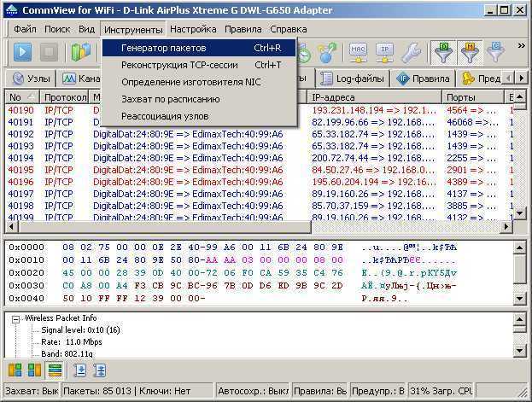Switch to the Узлы tab
Image resolution: width=532 pixels, height=402 pixels.
[31, 79]
